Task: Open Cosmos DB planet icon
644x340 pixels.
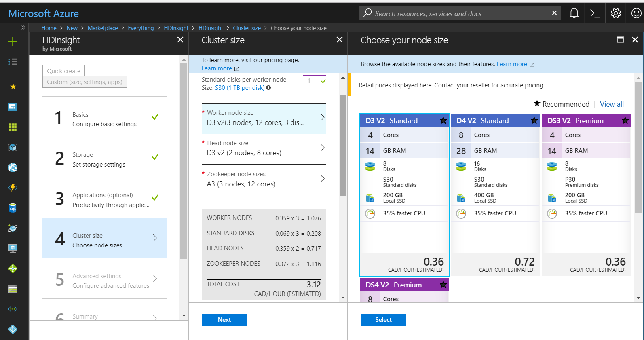Action: tap(13, 228)
